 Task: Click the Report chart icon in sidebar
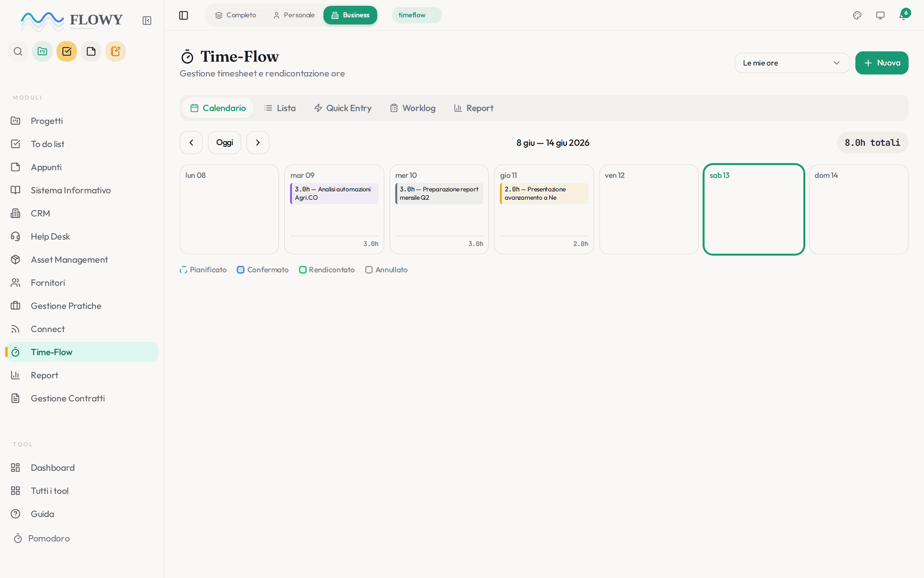(15, 375)
